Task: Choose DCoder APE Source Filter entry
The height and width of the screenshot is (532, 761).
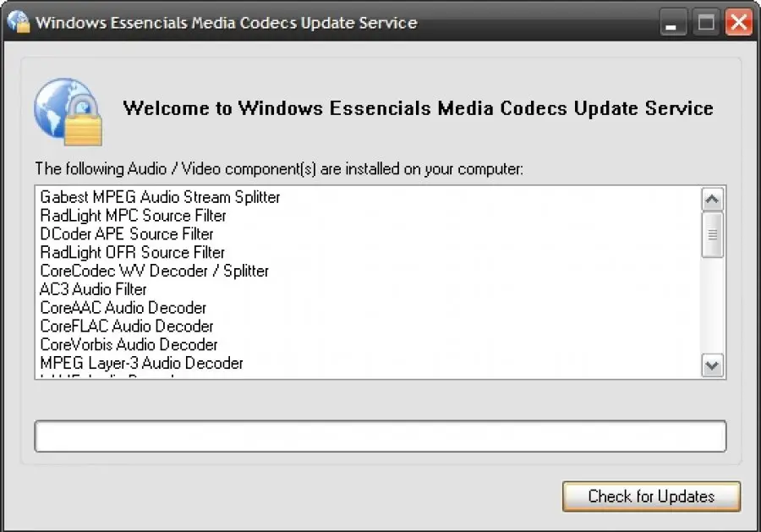Action: pos(127,234)
